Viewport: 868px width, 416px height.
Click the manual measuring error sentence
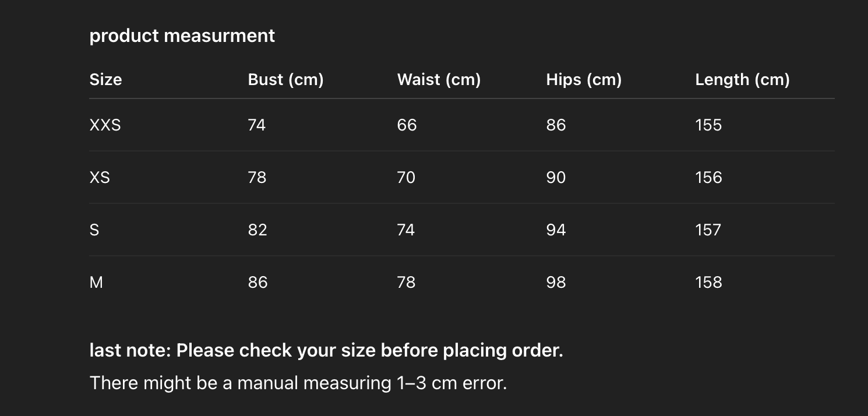click(298, 383)
